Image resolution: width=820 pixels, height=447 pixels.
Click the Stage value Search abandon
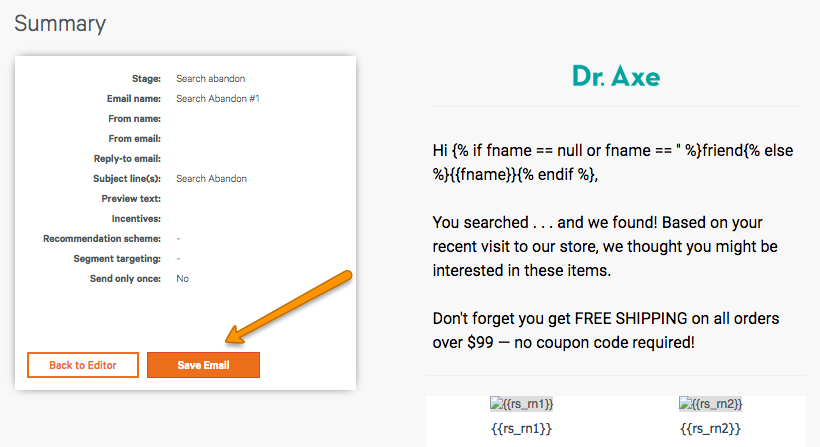tap(210, 78)
